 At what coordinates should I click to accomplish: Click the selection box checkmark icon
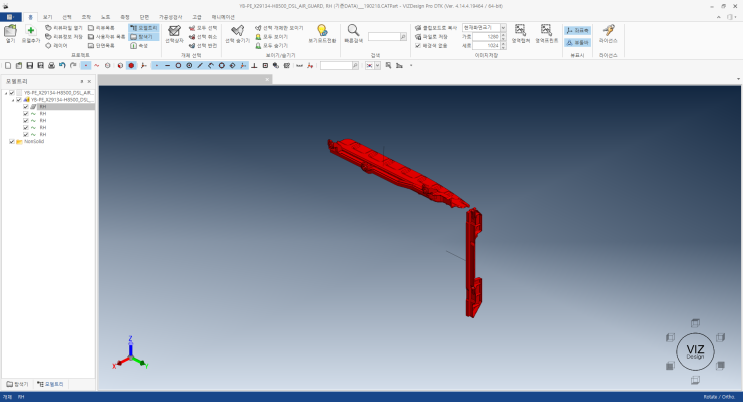tap(174, 31)
